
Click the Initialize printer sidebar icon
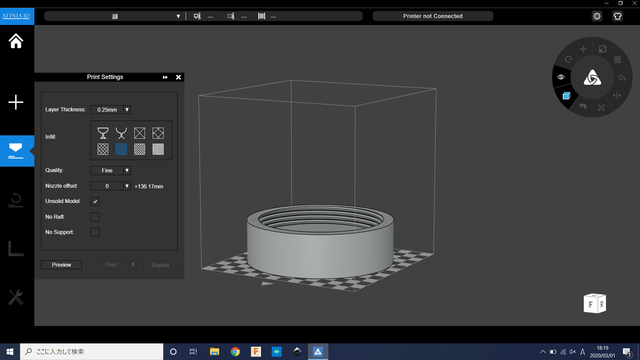pos(16,200)
